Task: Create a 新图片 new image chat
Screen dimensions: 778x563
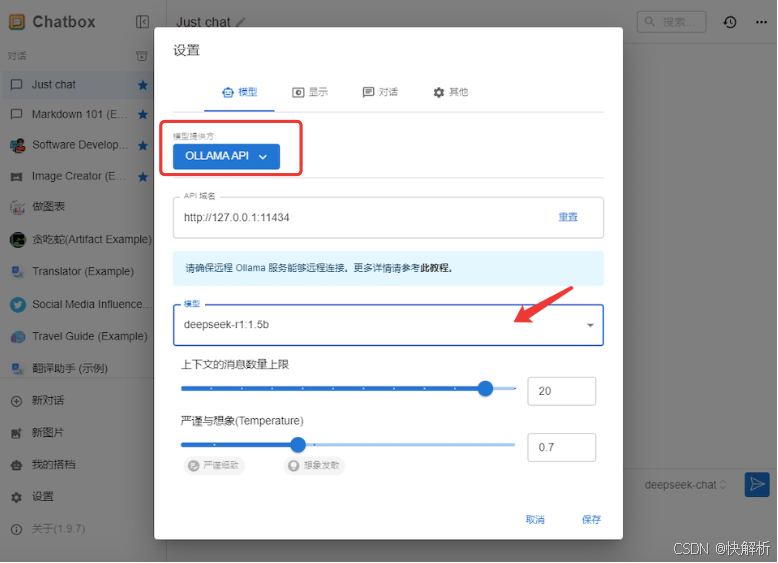Action: click(48, 433)
